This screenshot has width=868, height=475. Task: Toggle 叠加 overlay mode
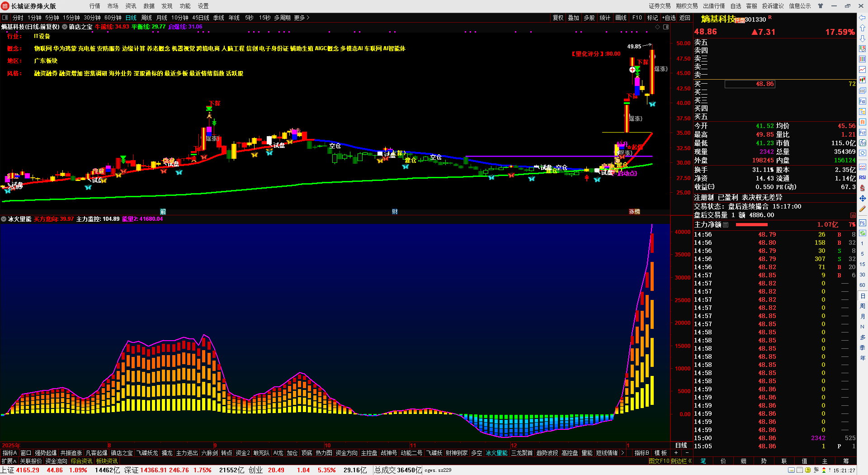pyautogui.click(x=574, y=18)
